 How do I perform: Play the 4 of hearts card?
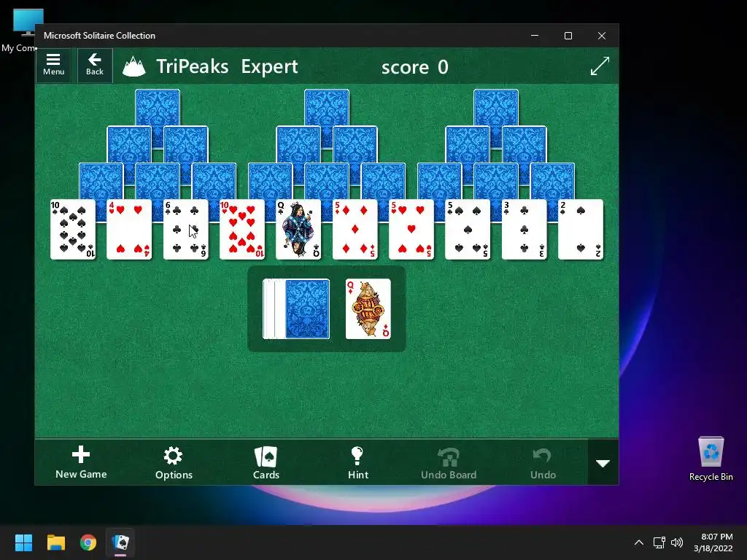[129, 229]
